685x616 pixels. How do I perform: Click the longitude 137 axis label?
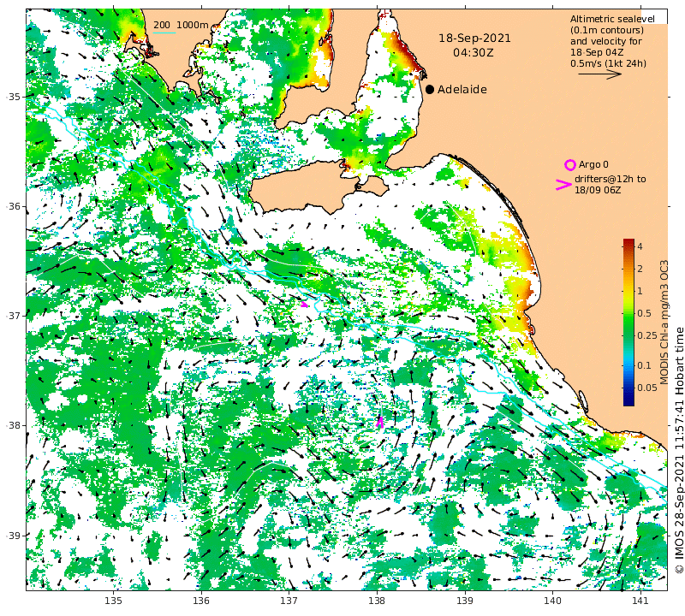(x=289, y=601)
